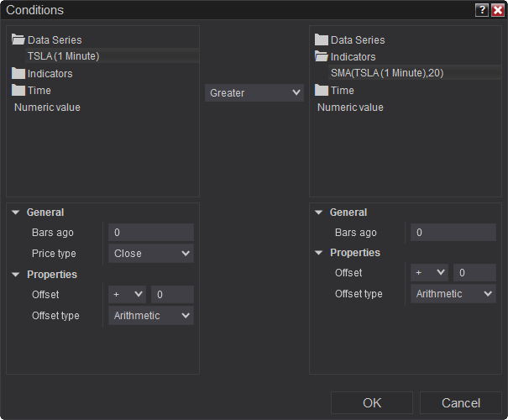Click the Cancel button
Screen dimensions: 508x420
pyautogui.click(x=461, y=403)
